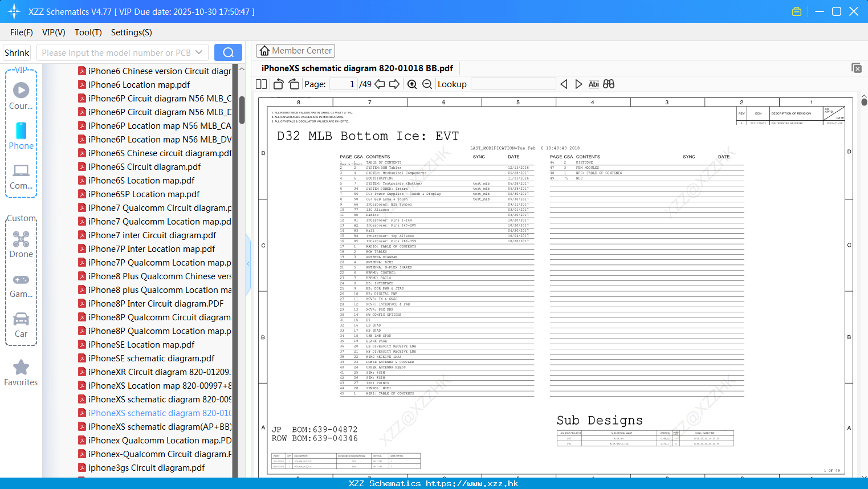Open iPhonex Qualcomm Location map.PDF
This screenshot has width=868, height=489.
pyautogui.click(x=160, y=441)
